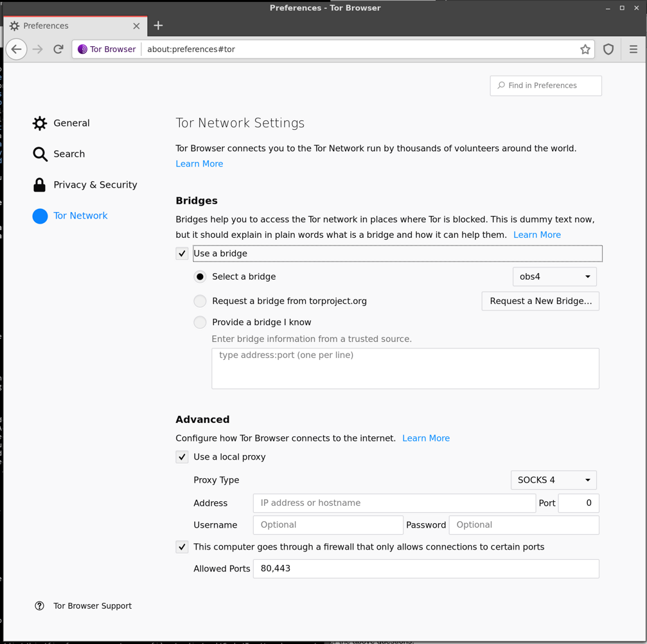Close the Preferences tab

[x=137, y=26]
